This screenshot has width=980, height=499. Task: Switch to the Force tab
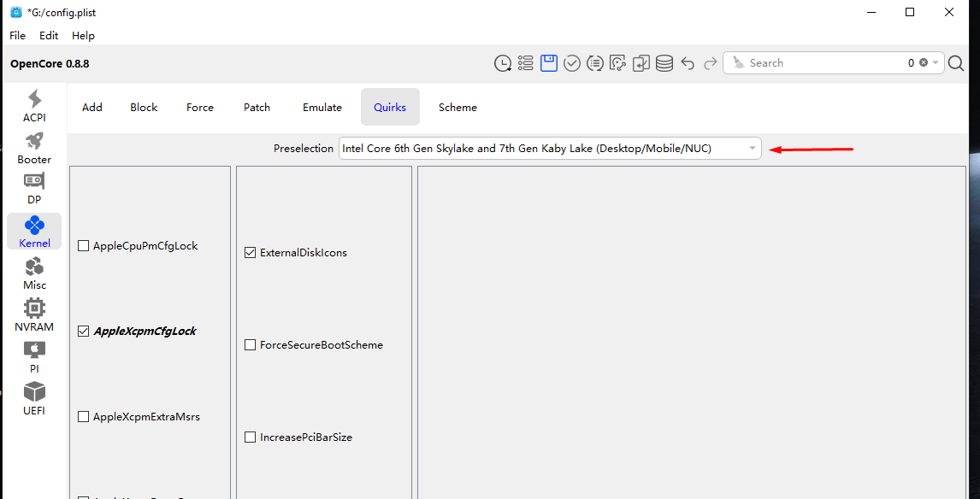click(200, 108)
